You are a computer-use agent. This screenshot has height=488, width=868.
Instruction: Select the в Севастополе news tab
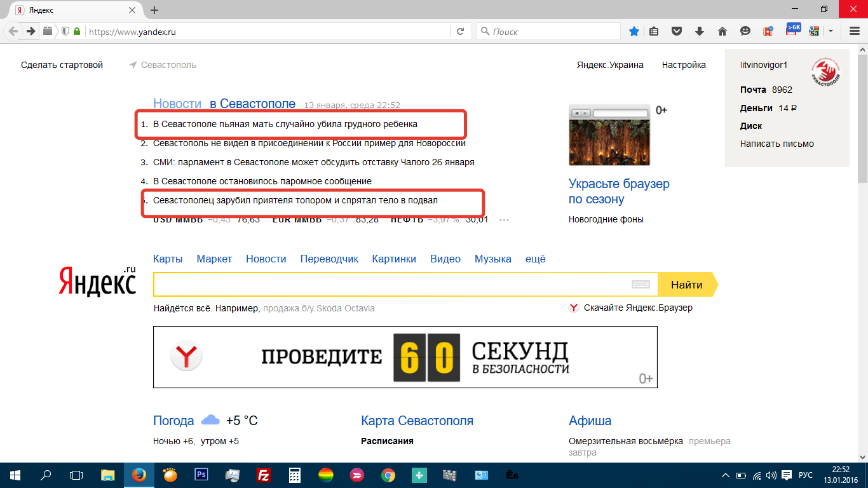tap(253, 104)
